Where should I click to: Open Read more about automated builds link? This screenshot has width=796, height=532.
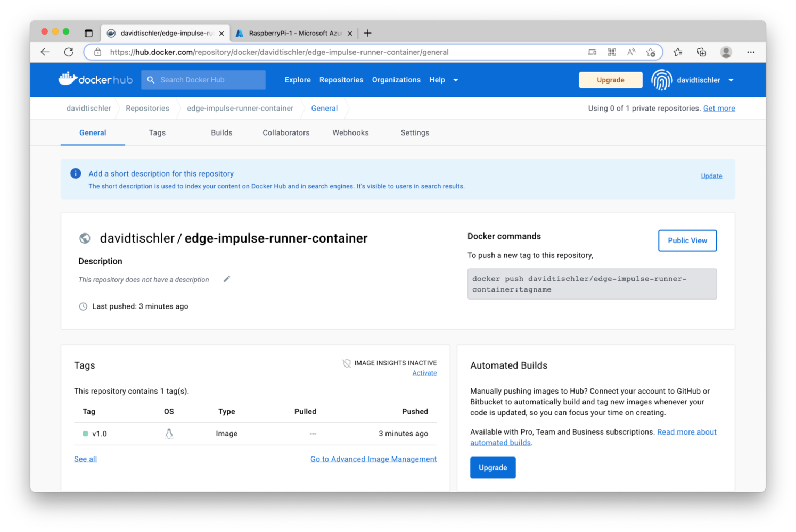(686, 432)
